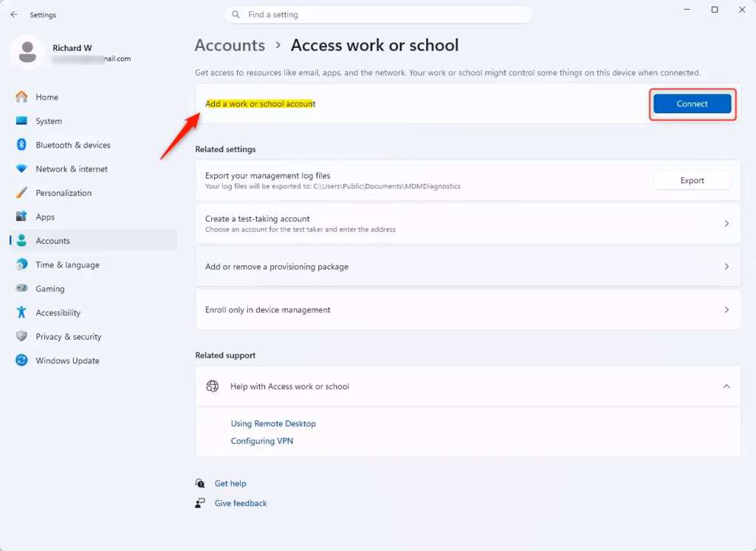Click the Apps icon in the sidebar
Viewport: 756px width, 551px height.
point(21,216)
